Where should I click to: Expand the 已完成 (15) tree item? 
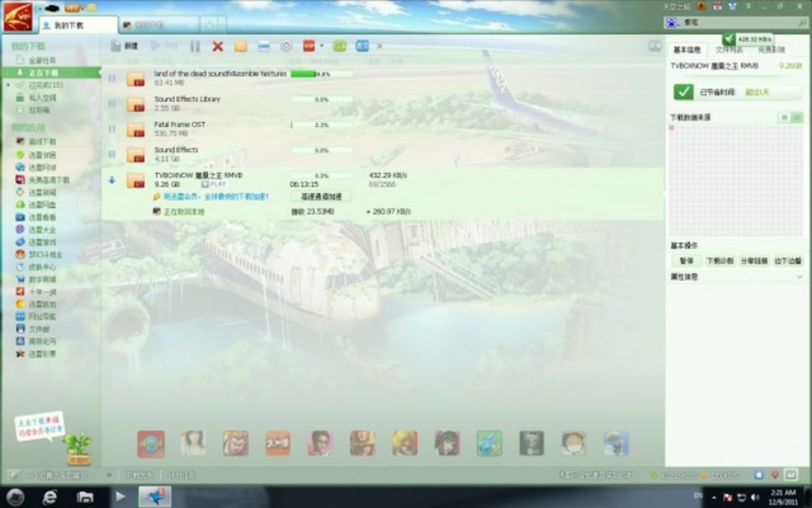coord(8,85)
